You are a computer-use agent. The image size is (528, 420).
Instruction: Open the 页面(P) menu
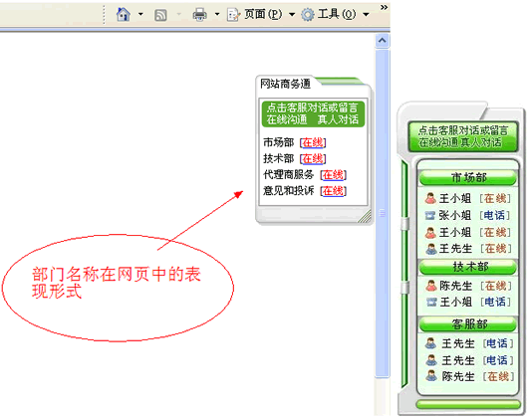pyautogui.click(x=263, y=14)
